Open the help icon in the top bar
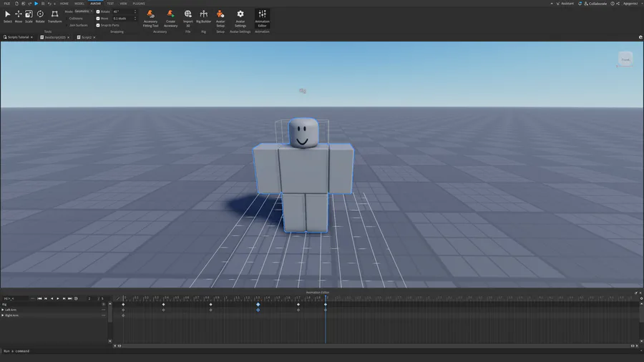 tap(613, 4)
